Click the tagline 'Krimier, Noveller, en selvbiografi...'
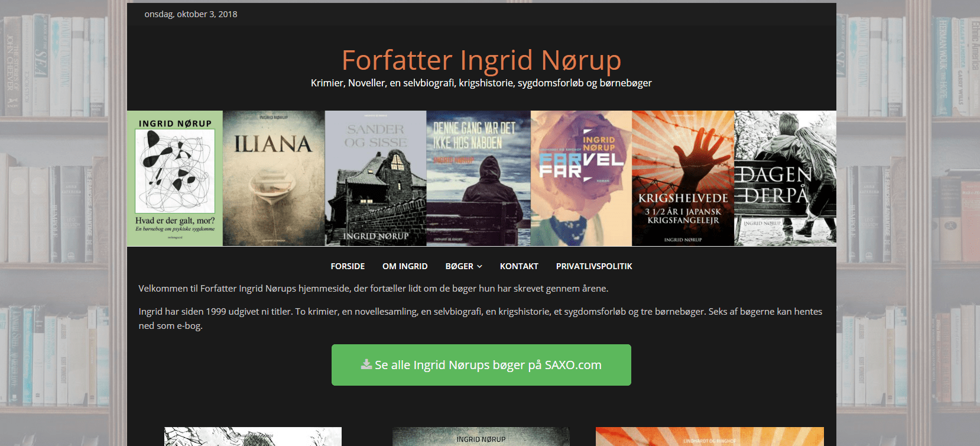 click(481, 83)
